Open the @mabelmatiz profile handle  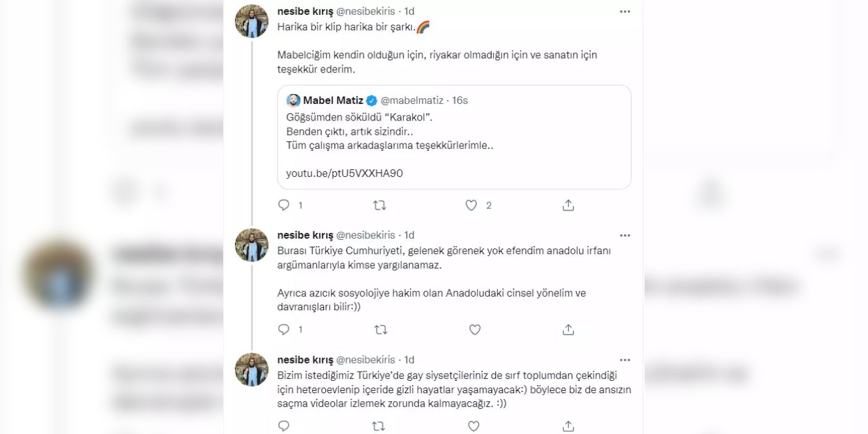[x=412, y=101]
